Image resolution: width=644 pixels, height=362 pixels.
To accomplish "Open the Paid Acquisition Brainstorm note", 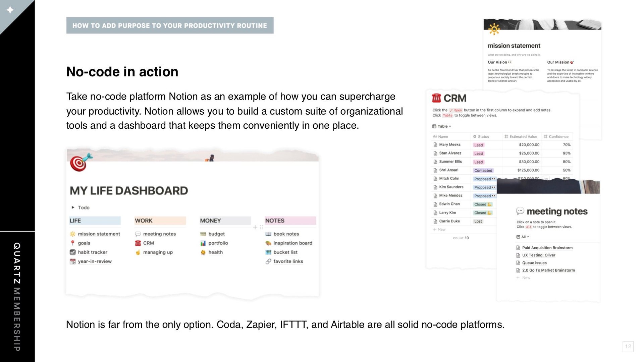I will [547, 248].
